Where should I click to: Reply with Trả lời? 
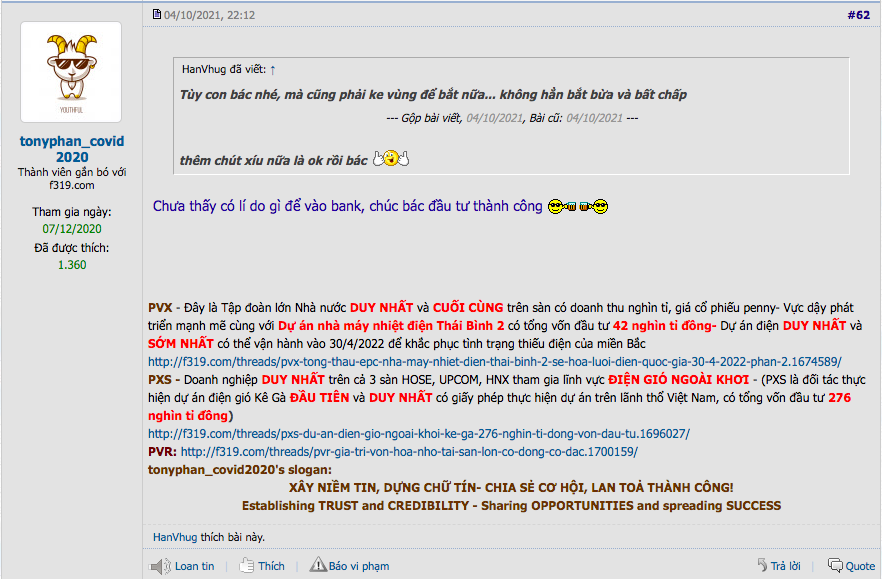click(x=785, y=566)
